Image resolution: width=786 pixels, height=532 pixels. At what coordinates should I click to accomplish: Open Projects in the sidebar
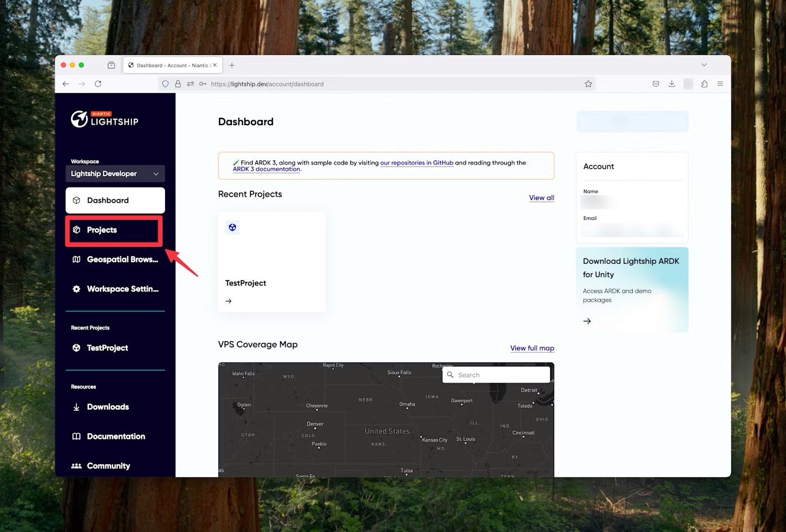point(114,230)
